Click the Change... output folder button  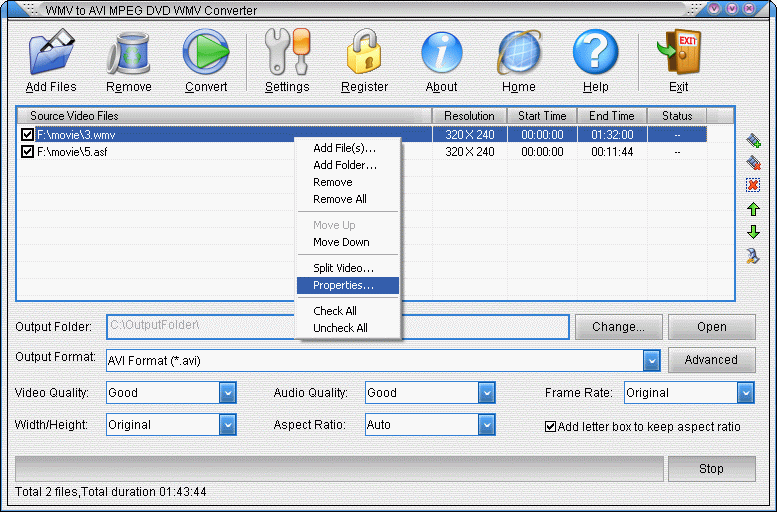[618, 327]
